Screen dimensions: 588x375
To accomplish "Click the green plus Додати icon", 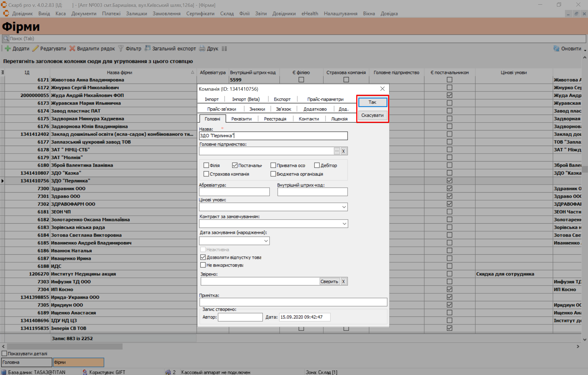I will [x=8, y=48].
